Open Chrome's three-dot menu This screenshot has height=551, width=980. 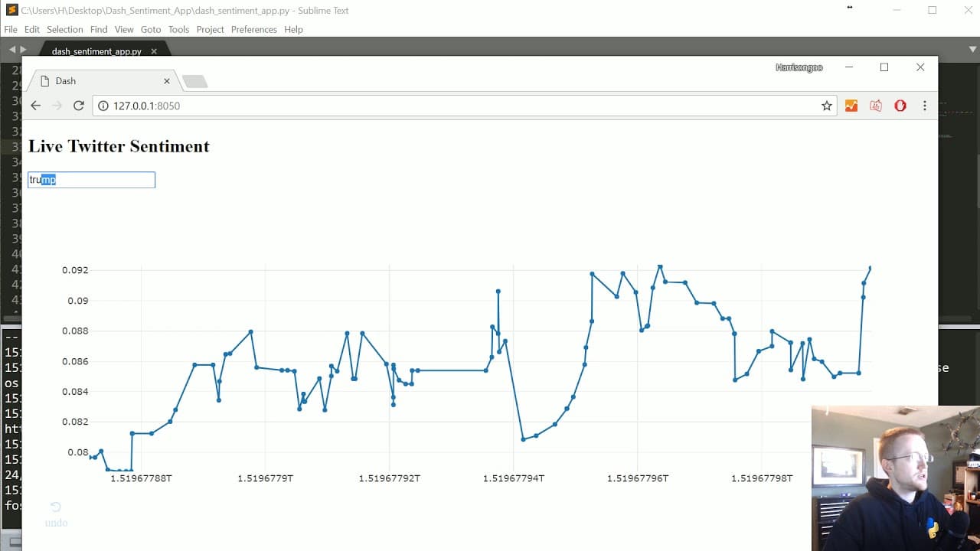click(x=925, y=106)
